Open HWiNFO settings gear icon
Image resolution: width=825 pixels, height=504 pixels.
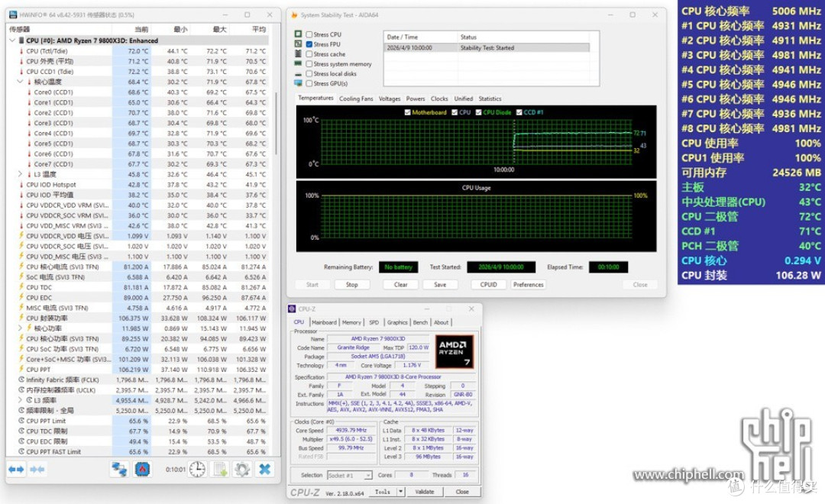click(242, 469)
